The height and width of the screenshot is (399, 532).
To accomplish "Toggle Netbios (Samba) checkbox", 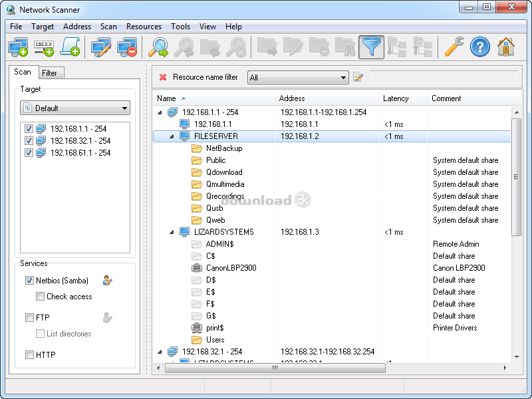I will [x=29, y=281].
